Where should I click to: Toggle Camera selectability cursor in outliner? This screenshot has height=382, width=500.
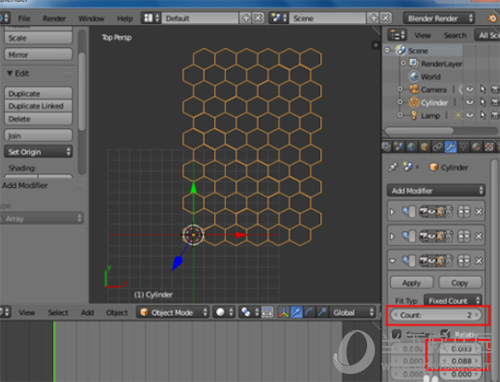pyautogui.click(x=483, y=89)
